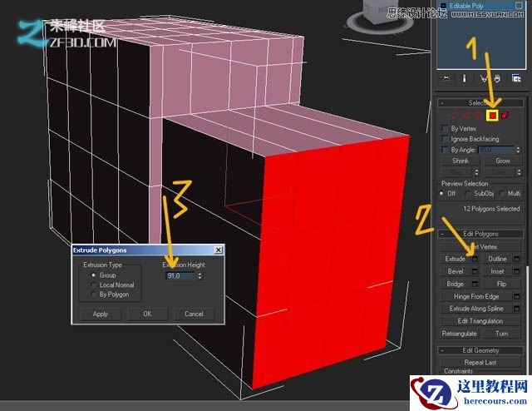Click Extrusion Height spinner arrows
Image resolution: width=532 pixels, height=411 pixels.
(199, 276)
